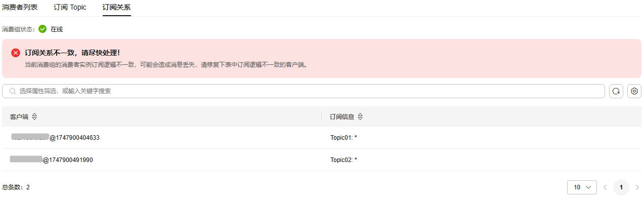Screen dimensions: 644x199
Task: Switch to 订阅 Topic tab
Action: tap(70, 7)
